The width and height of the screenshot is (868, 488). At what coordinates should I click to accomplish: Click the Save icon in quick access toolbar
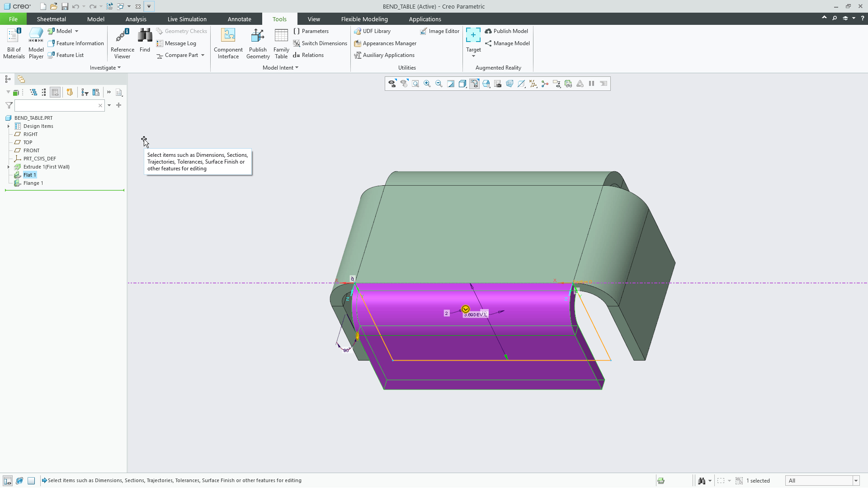point(65,6)
